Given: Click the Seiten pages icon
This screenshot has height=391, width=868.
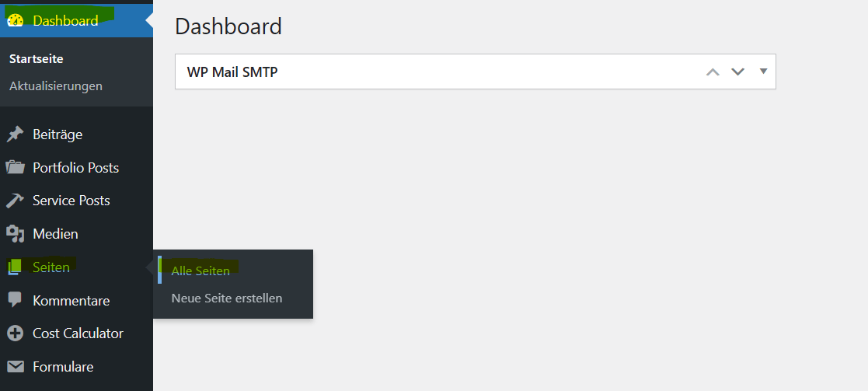Looking at the screenshot, I should [16, 267].
